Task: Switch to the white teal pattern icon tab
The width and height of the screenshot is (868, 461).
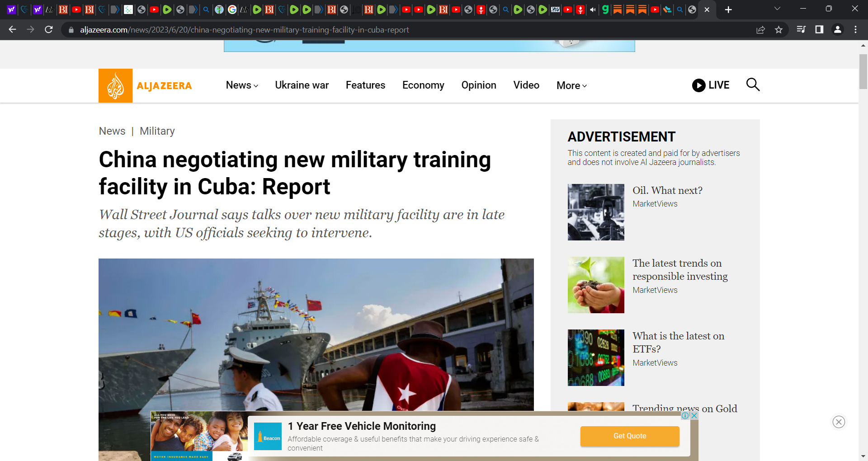Action: pos(128,9)
